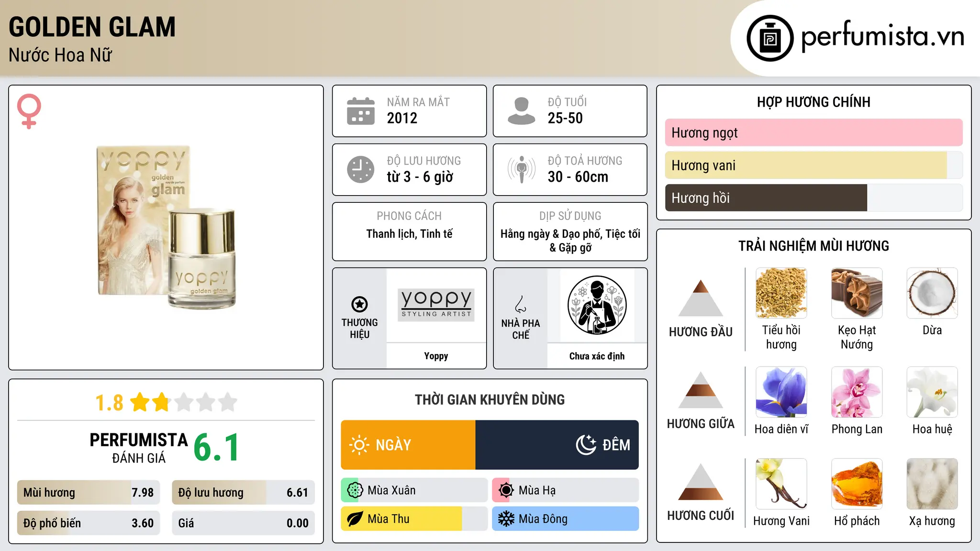Open the Kẹo Hạt Nướng note image
Viewport: 980px width, 551px height.
(857, 293)
